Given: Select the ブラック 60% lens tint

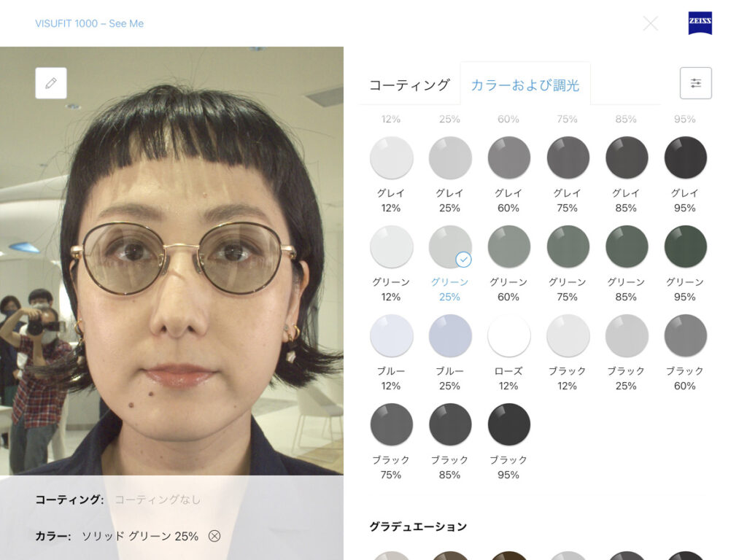Looking at the screenshot, I should click(x=685, y=335).
